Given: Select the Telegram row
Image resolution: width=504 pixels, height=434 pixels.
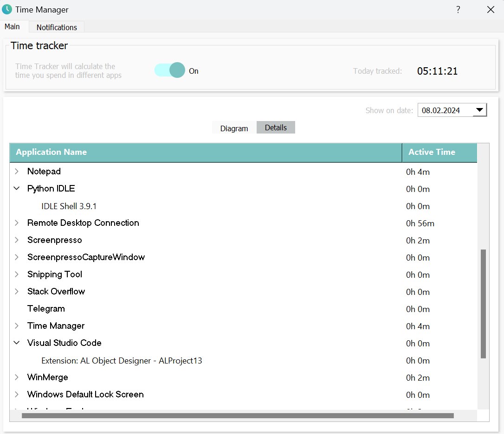Looking at the screenshot, I should click(x=46, y=309).
